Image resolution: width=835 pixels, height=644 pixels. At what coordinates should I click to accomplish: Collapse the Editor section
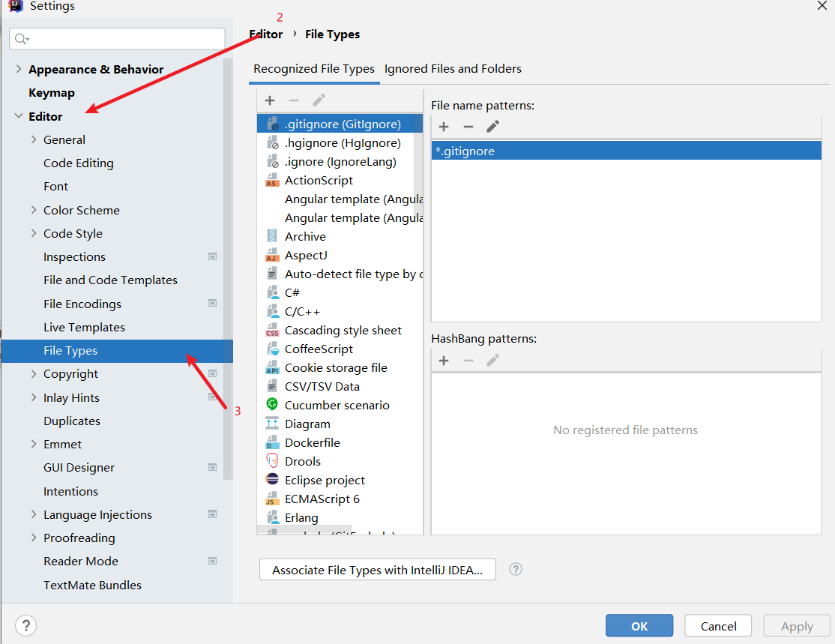(x=19, y=116)
